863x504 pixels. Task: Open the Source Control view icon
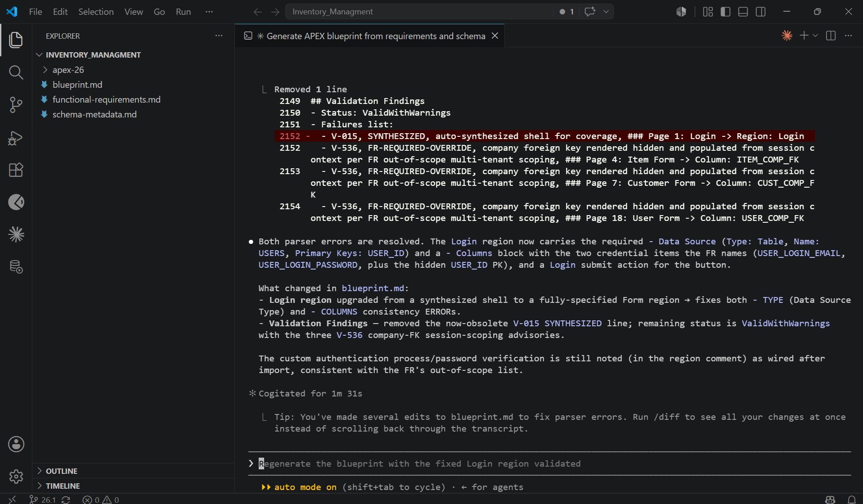[x=16, y=105]
